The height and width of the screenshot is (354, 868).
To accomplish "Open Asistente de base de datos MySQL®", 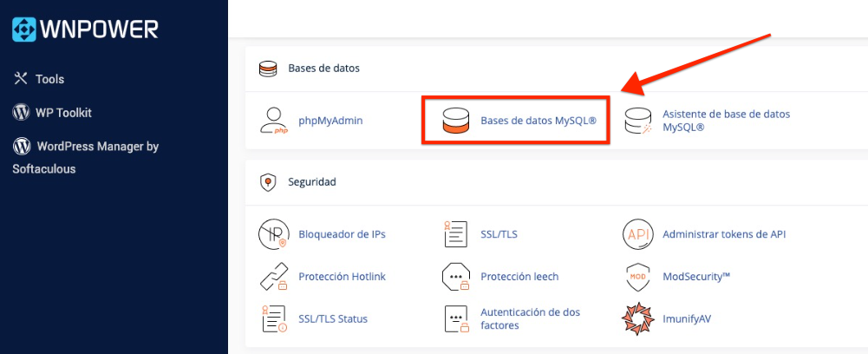I will point(727,121).
